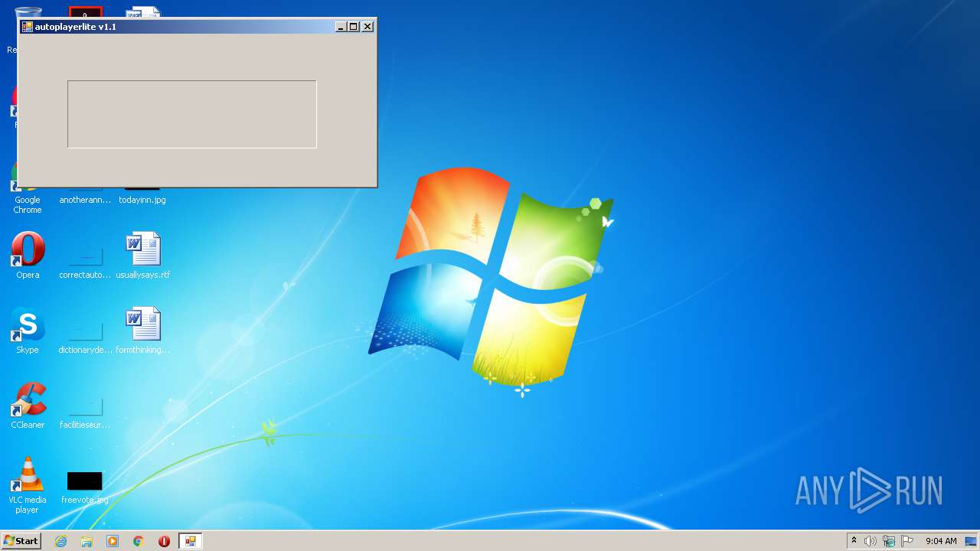Select the dictionaryde desktop file
The image size is (980, 551).
[x=85, y=335]
